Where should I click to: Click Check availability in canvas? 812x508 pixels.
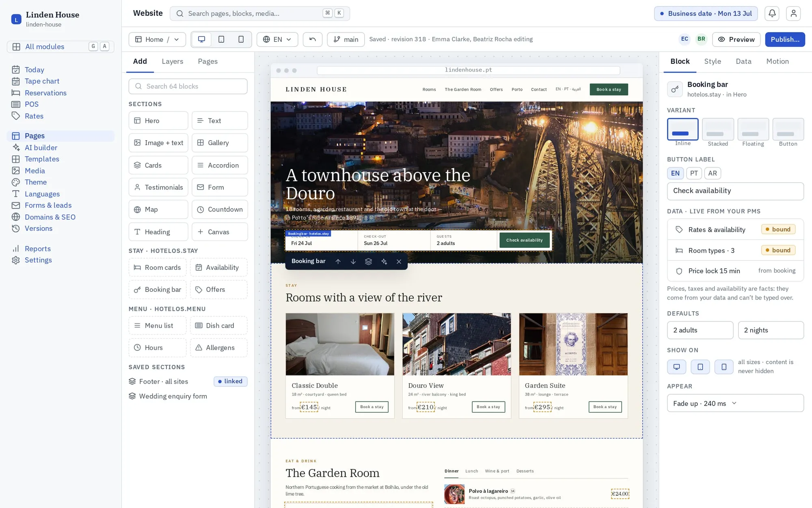pyautogui.click(x=524, y=240)
